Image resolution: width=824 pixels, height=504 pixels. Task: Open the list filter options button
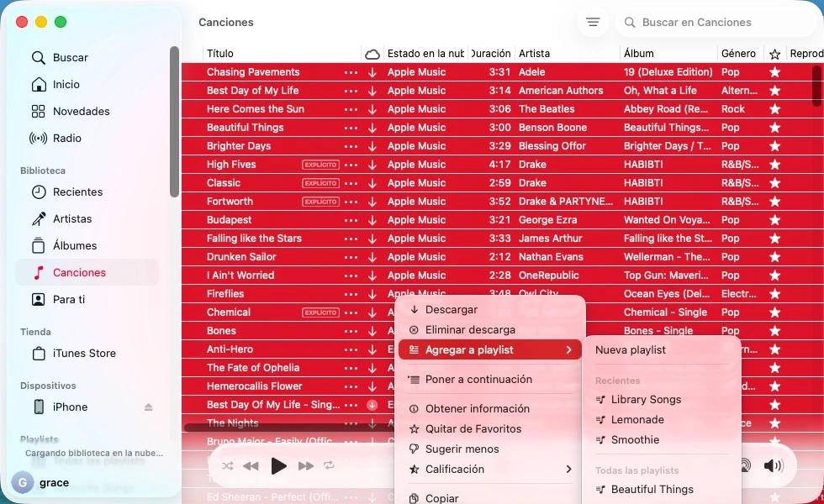tap(593, 22)
